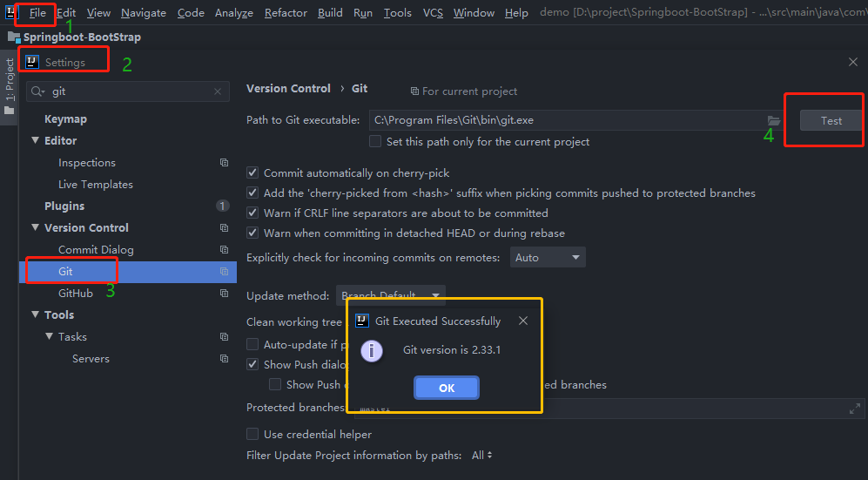Toggle Commit automatically on cherry-pick

pos(253,173)
